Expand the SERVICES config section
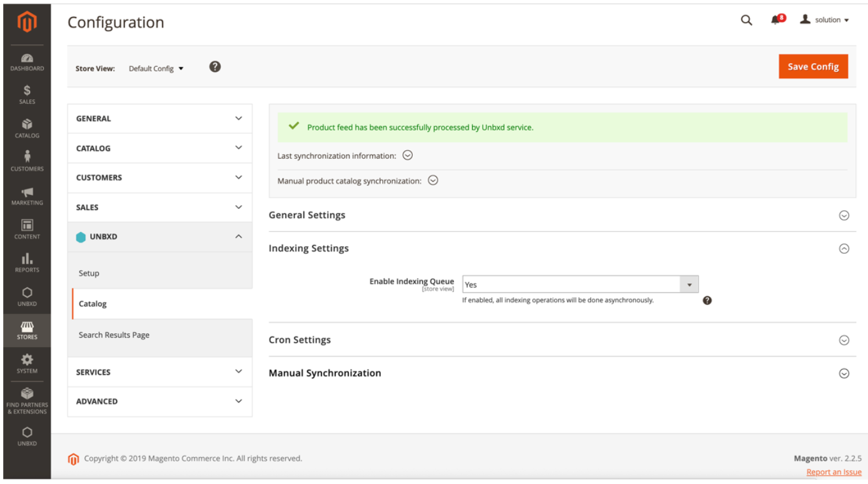The height and width of the screenshot is (484, 868). pos(159,372)
